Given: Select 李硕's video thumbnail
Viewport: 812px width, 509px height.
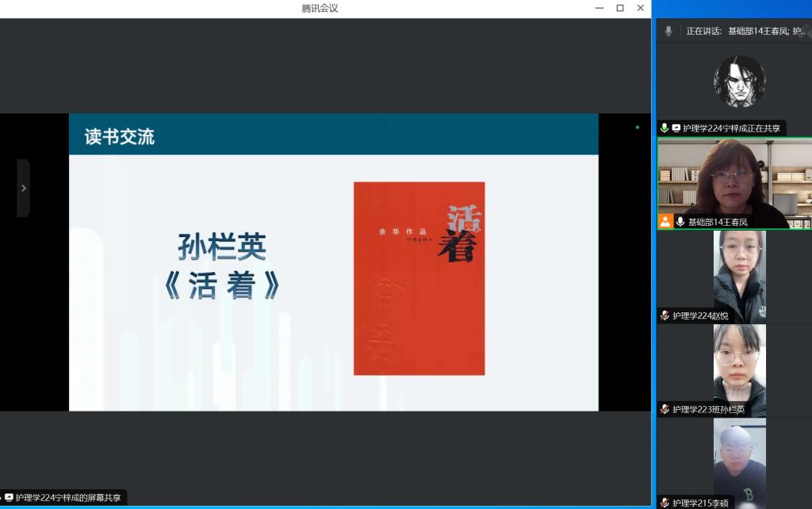Looking at the screenshot, I should pos(739,460).
